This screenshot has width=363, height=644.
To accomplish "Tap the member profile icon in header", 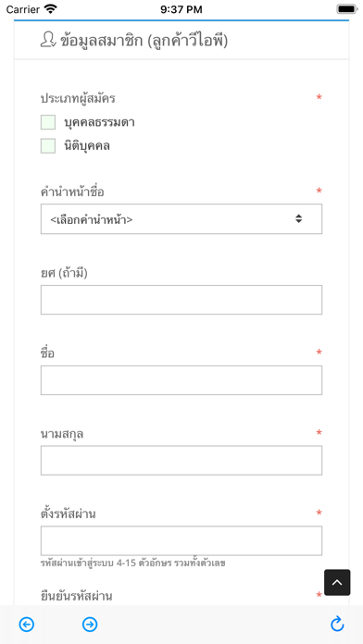I will point(48,41).
